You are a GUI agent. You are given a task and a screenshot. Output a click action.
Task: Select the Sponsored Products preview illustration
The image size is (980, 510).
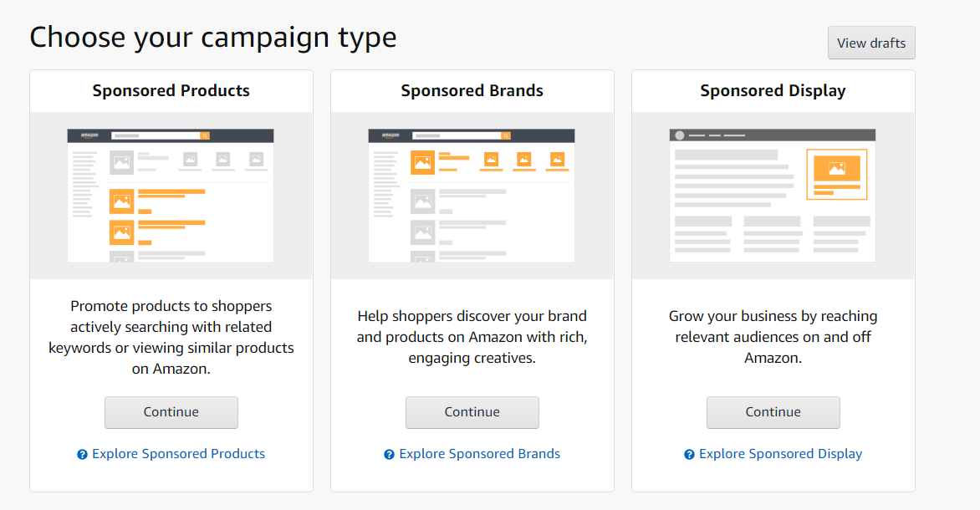point(171,196)
